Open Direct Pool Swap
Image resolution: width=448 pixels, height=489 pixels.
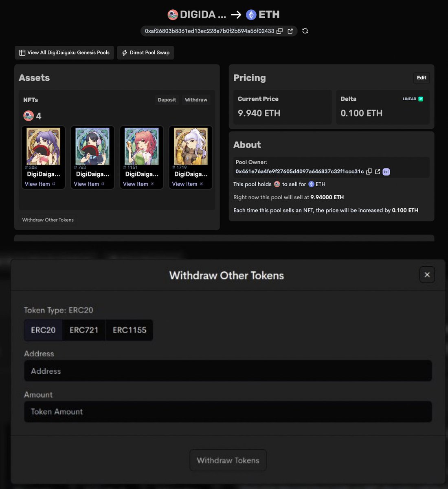pyautogui.click(x=145, y=53)
